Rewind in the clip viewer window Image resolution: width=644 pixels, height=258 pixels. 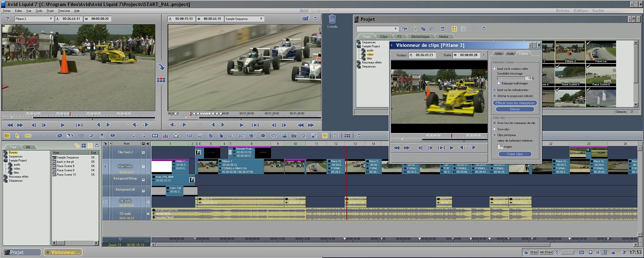[396, 147]
